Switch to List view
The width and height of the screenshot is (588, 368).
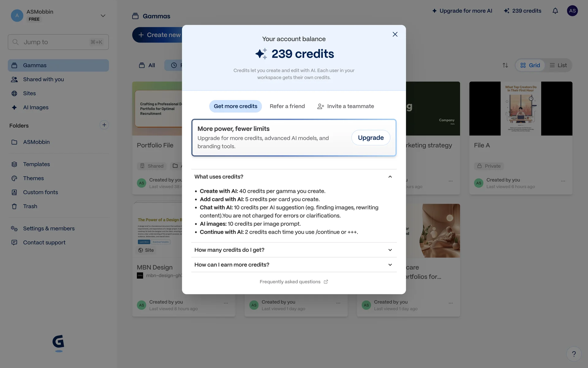pos(558,65)
